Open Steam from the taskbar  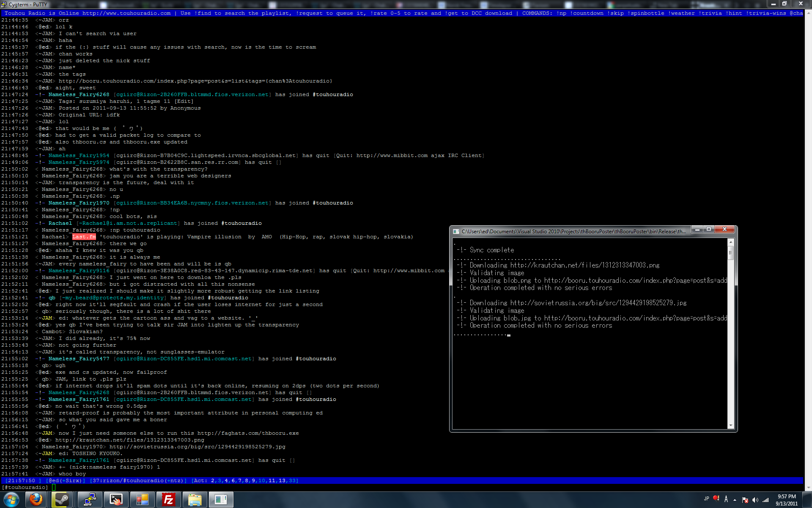pos(62,500)
